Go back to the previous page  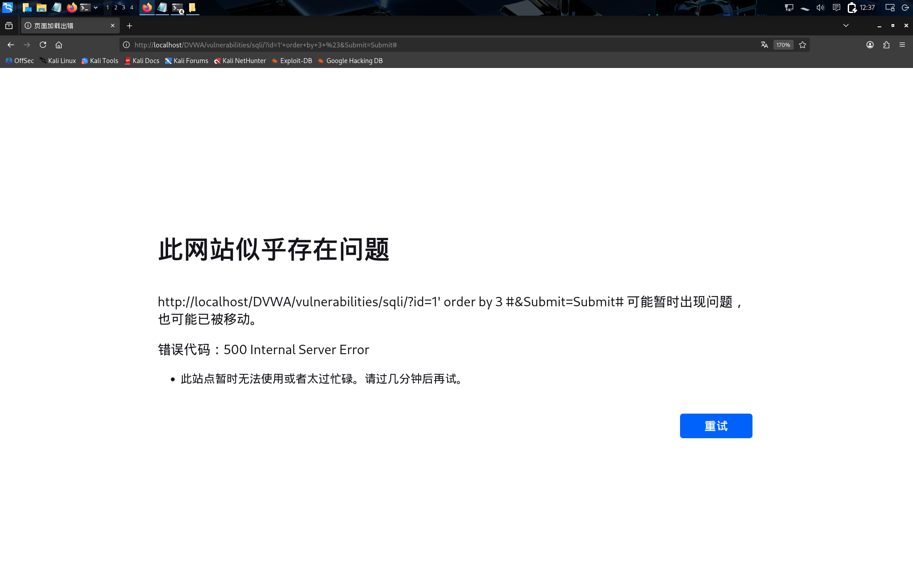(x=10, y=45)
